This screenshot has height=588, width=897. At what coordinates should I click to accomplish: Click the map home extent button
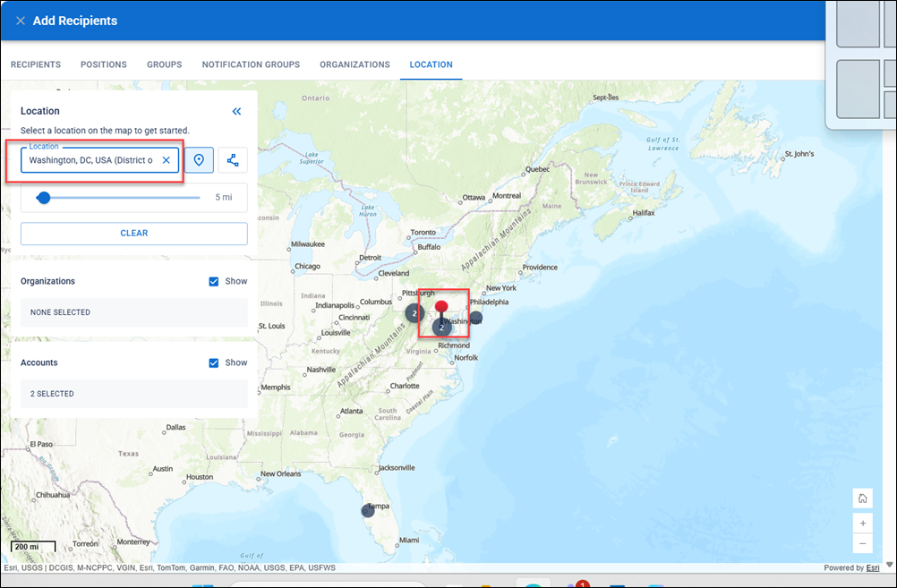pos(863,499)
